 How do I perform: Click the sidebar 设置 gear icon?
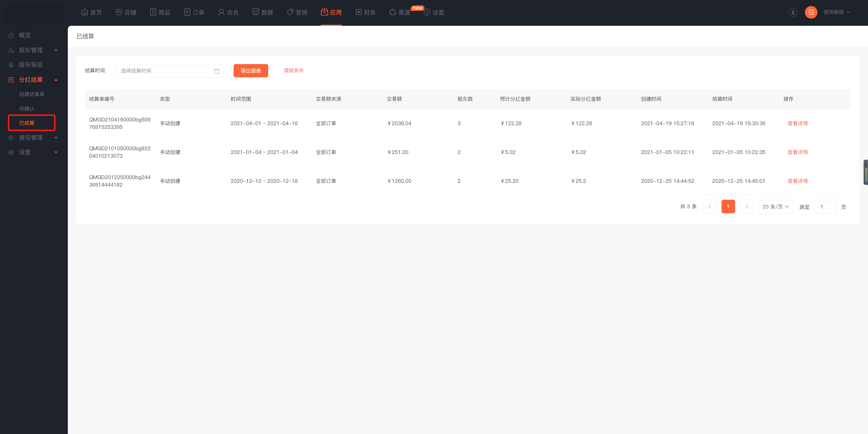pos(11,152)
